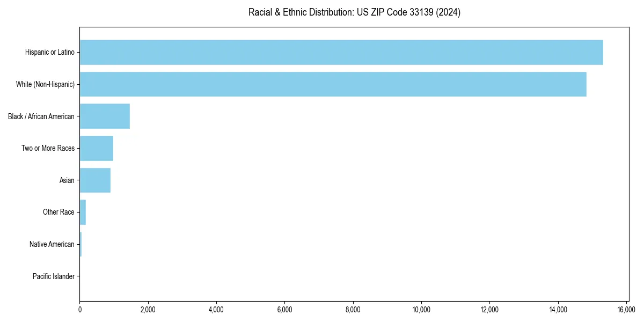Image resolution: width=644 pixels, height=322 pixels.
Task: Click the Asian bar
Action: pyautogui.click(x=94, y=180)
